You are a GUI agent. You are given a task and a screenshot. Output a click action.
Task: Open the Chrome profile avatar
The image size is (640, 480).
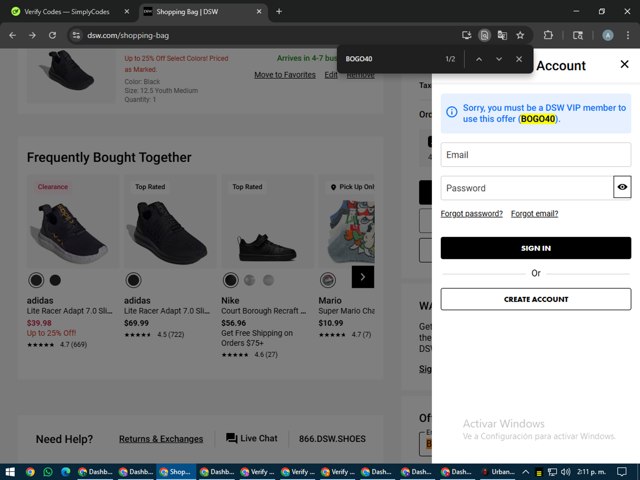tap(608, 36)
